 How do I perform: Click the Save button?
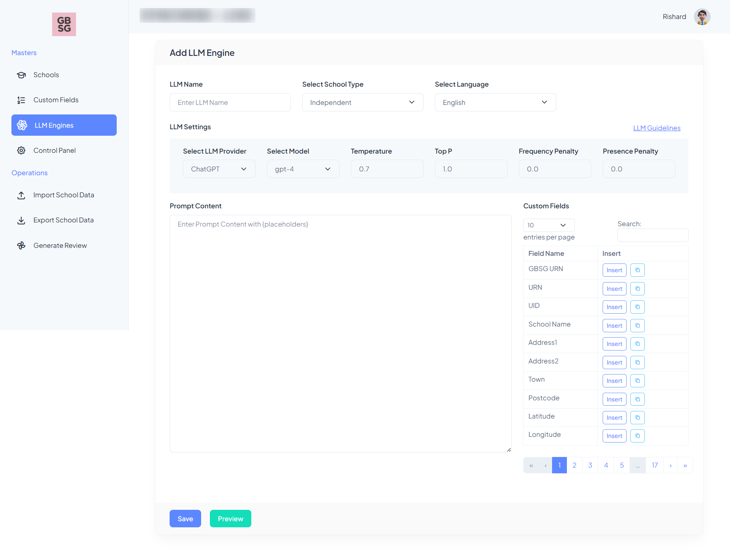185,519
